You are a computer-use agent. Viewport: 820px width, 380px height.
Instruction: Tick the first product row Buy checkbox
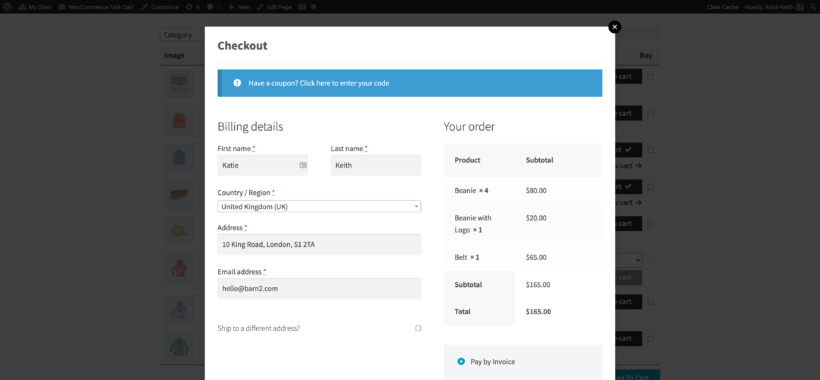(x=651, y=76)
